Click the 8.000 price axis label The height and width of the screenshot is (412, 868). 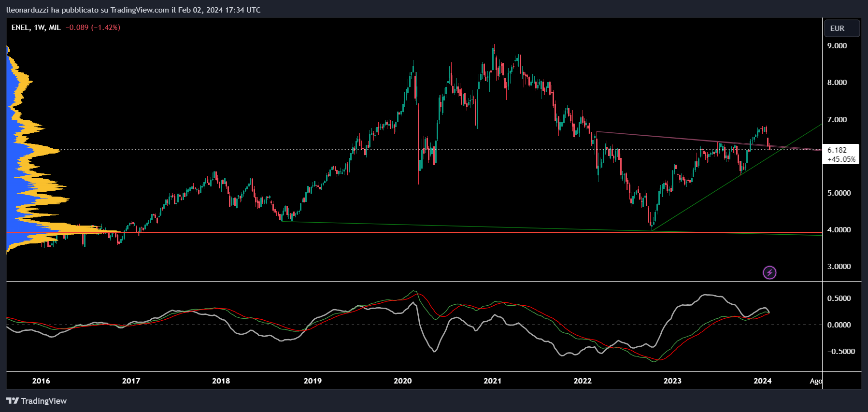coord(837,83)
